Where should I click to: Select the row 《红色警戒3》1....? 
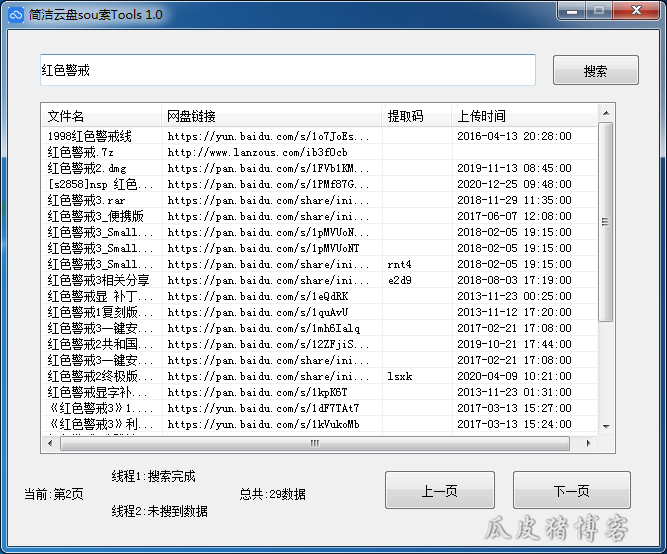pyautogui.click(x=319, y=408)
